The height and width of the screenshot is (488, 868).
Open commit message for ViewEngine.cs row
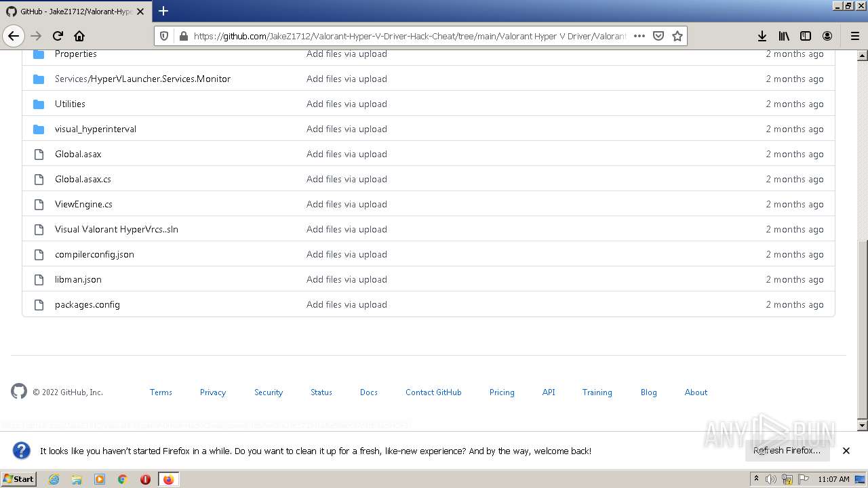(x=347, y=204)
